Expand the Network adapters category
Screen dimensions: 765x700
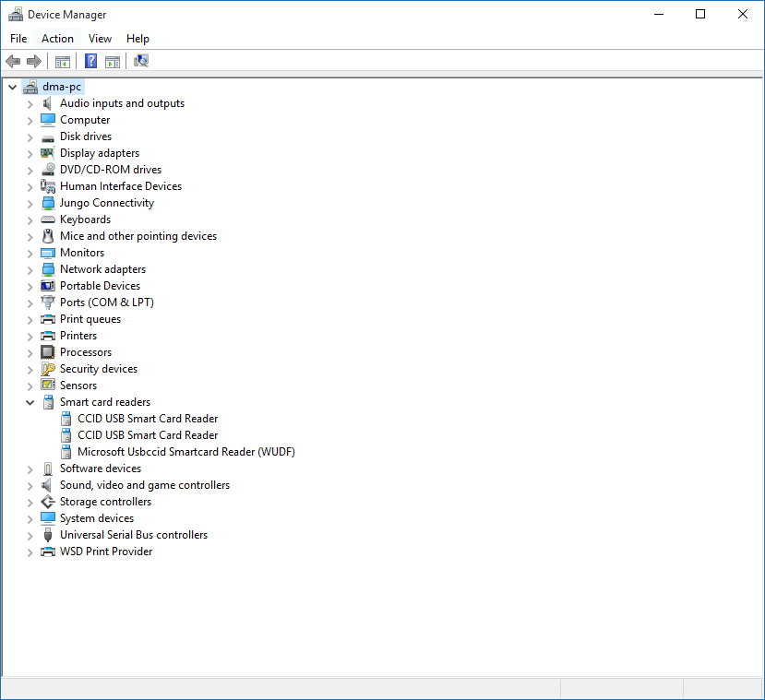pyautogui.click(x=30, y=269)
